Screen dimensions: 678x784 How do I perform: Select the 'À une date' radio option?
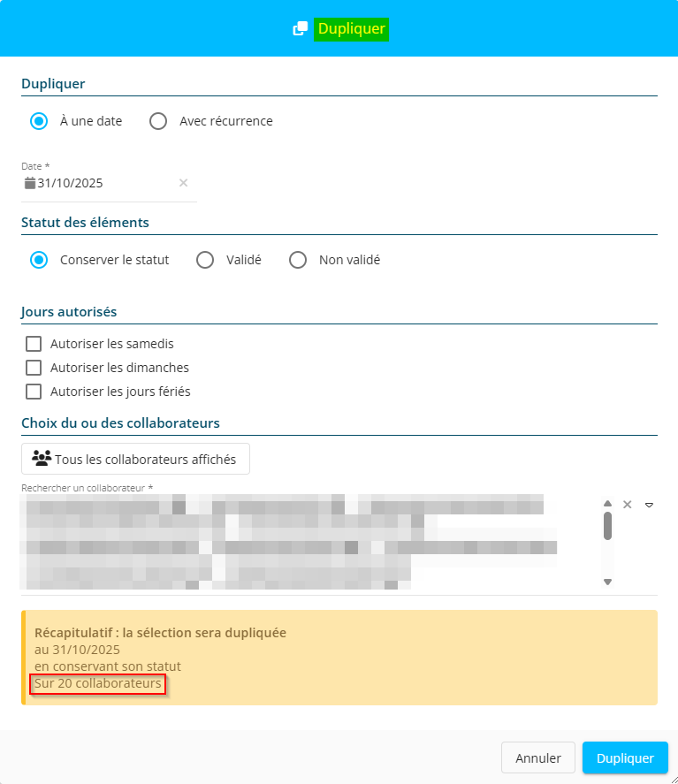[x=39, y=121]
